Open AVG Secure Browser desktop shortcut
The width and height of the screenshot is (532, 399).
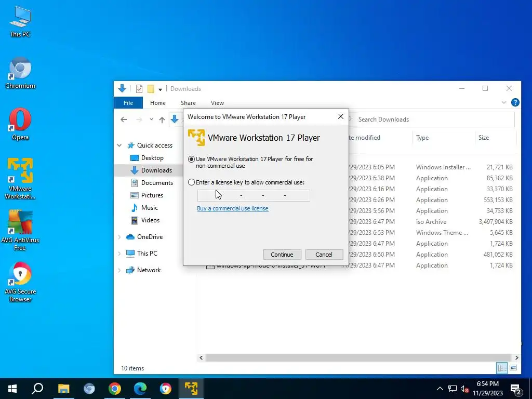tap(20, 282)
